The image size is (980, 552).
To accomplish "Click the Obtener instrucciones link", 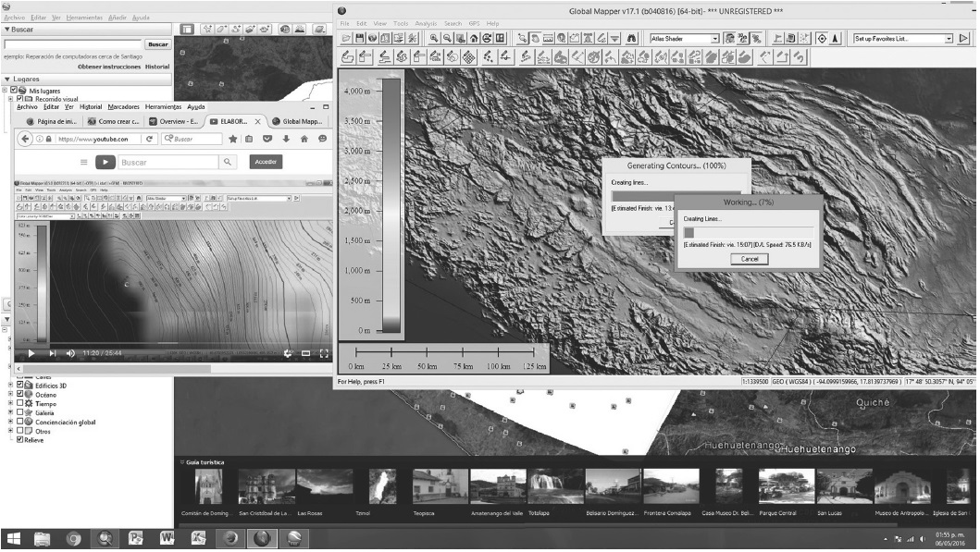I will coord(108,67).
